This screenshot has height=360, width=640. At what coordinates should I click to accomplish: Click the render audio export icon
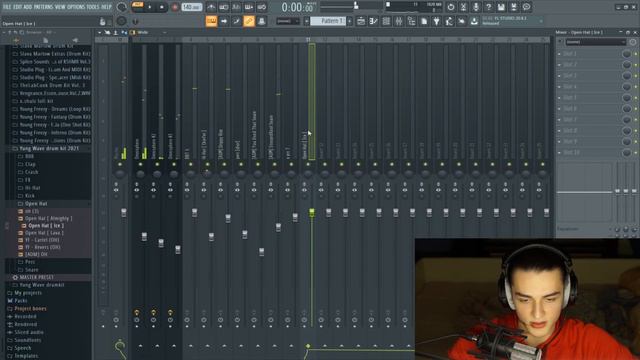514,7
